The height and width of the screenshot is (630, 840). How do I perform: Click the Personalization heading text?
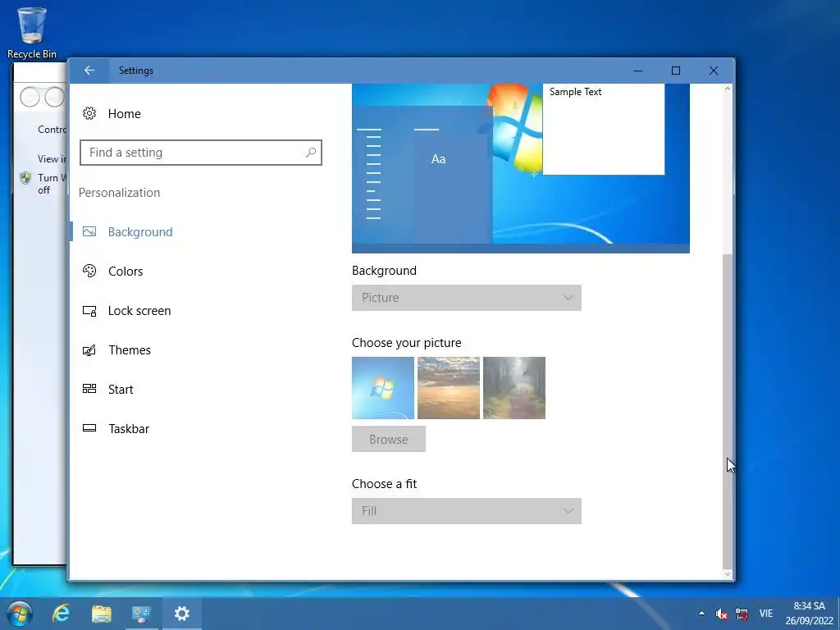coord(120,193)
